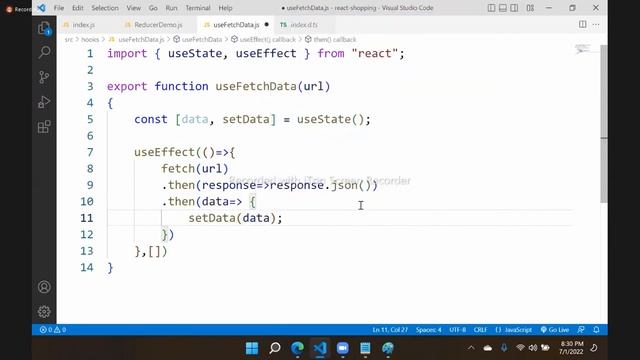This screenshot has height=360, width=640.
Task: Open the Go menu
Action: (x=153, y=8)
